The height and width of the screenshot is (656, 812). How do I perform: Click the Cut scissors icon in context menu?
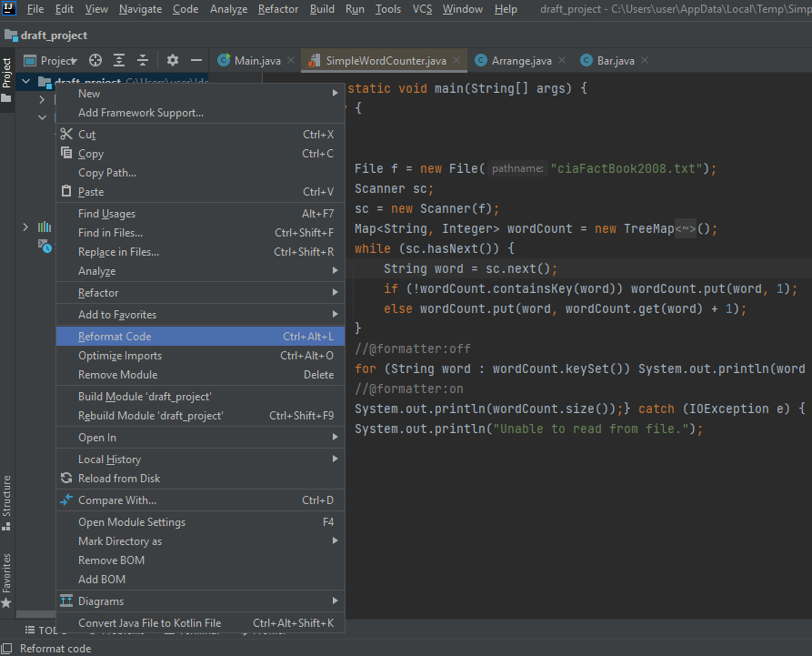coord(65,135)
